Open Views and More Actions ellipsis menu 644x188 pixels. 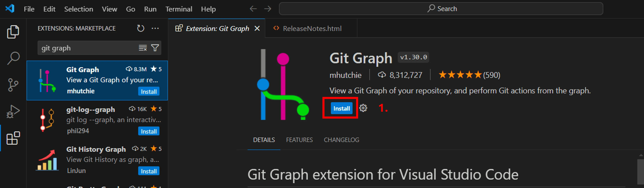[x=155, y=28]
